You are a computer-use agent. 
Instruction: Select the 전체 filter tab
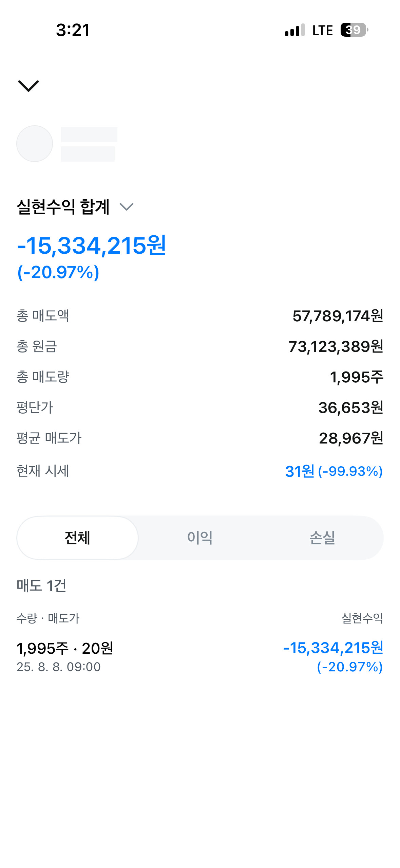point(77,538)
